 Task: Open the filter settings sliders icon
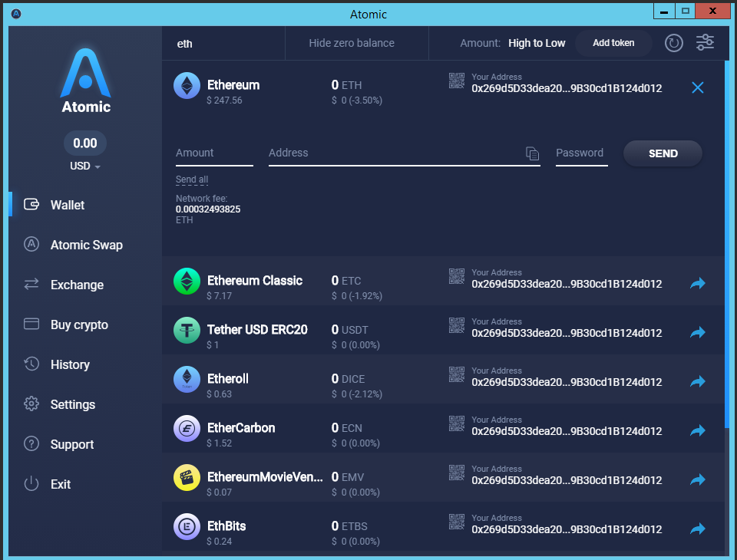point(705,43)
